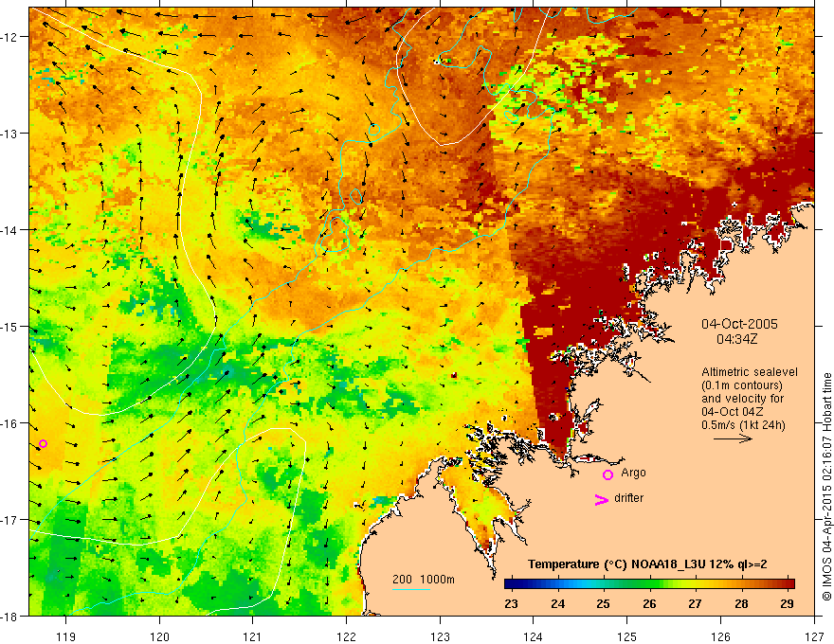This screenshot has width=834, height=644.
Task: Click the latitude axis label '-18'
Action: (x=10, y=617)
